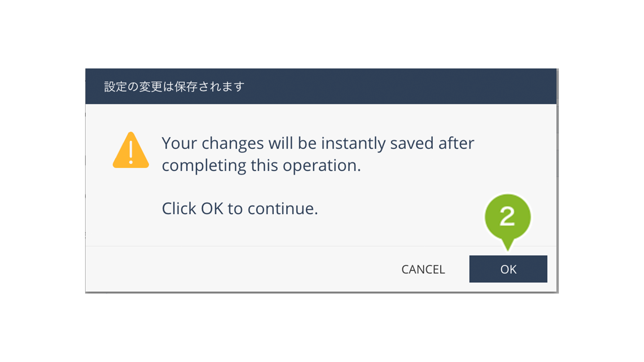Click the green number 2 callout marker

point(507,216)
